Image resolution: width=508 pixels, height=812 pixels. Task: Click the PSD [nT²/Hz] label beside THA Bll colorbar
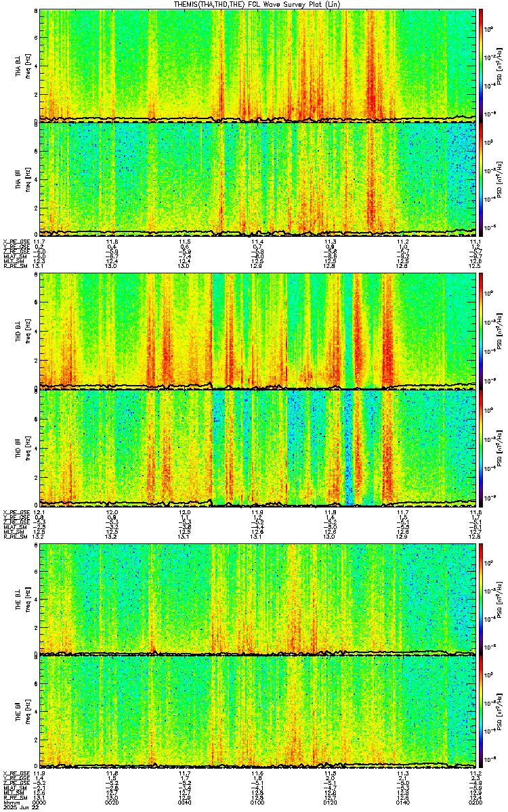(x=500, y=179)
